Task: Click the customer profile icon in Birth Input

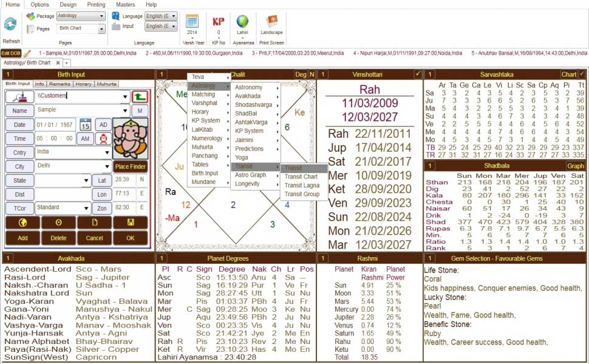Action: (x=19, y=97)
